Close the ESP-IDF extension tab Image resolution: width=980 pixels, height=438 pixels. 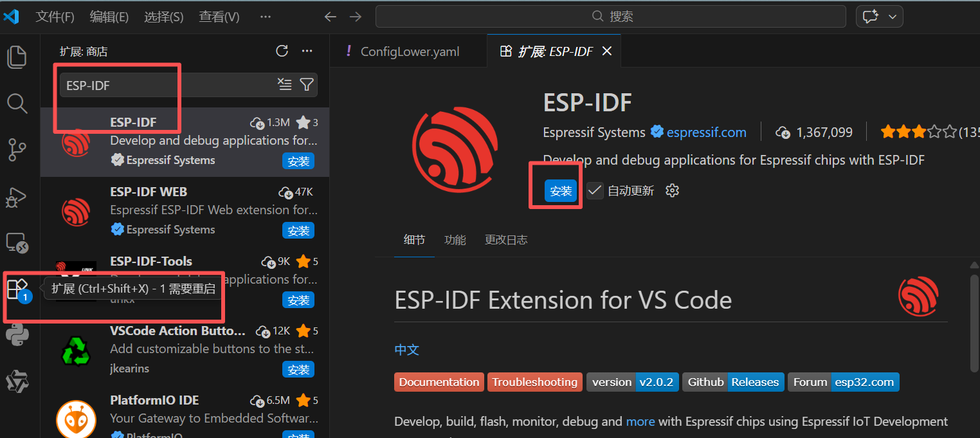(606, 51)
